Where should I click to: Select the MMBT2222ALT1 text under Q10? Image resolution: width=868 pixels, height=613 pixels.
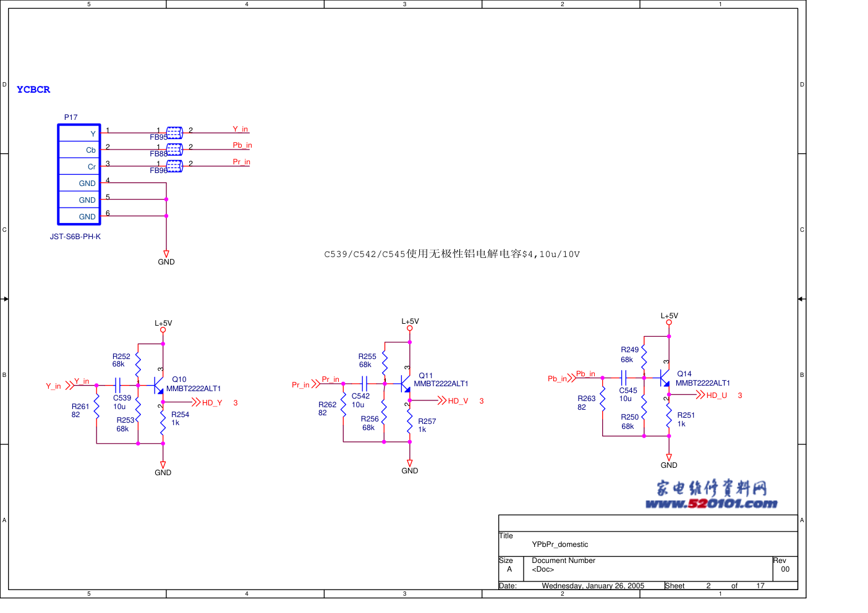click(194, 389)
